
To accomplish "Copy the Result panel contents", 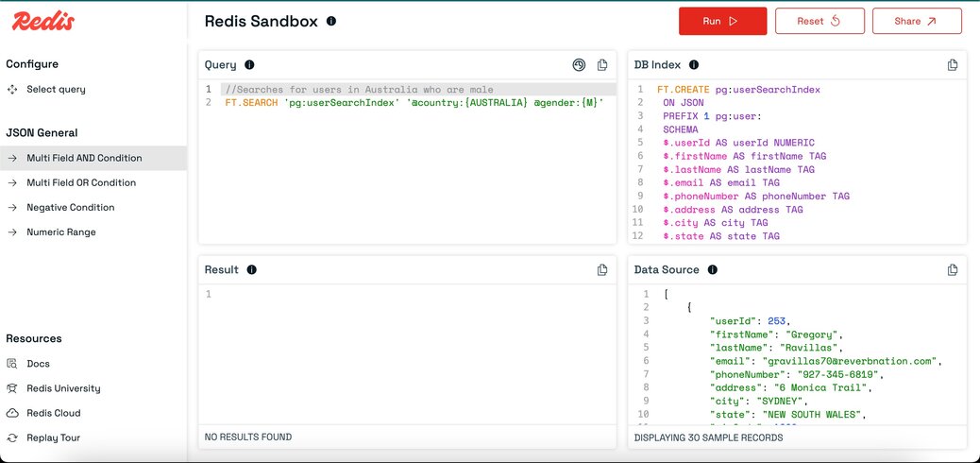I will (601, 269).
